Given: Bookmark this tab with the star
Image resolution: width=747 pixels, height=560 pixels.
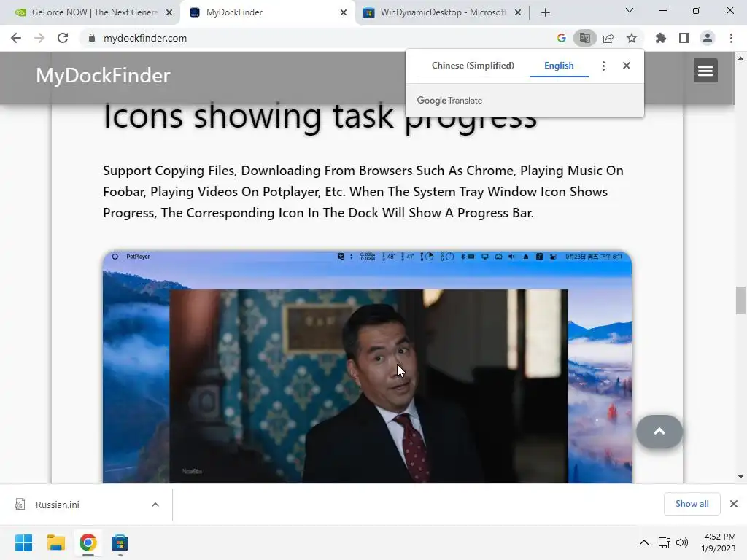Looking at the screenshot, I should coord(632,38).
